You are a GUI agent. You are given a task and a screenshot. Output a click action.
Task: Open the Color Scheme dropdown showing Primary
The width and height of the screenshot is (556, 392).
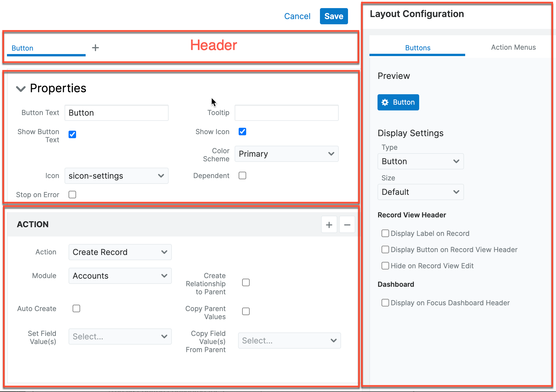[286, 154]
